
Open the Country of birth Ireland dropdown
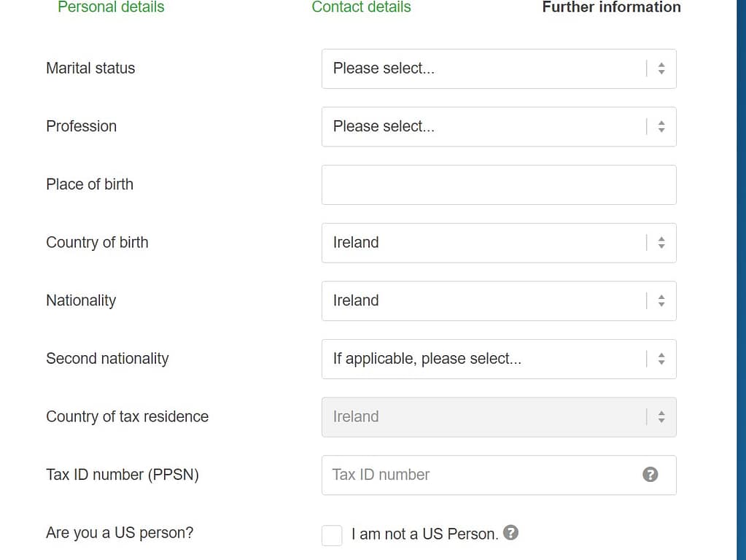[481, 243]
